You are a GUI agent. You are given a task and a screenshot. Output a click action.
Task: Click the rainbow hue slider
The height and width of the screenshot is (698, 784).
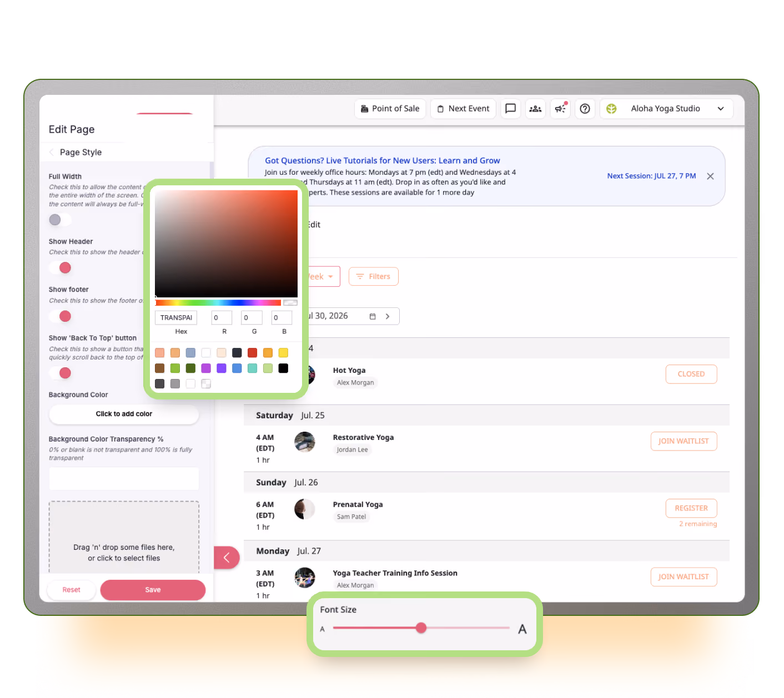coord(218,302)
